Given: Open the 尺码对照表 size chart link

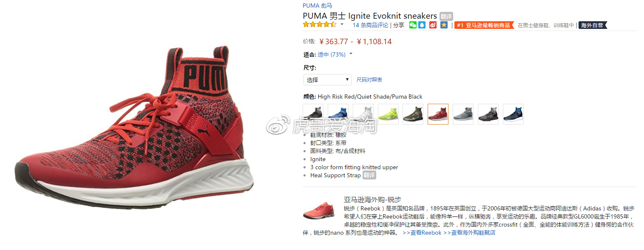Looking at the screenshot, I should pos(369,80).
